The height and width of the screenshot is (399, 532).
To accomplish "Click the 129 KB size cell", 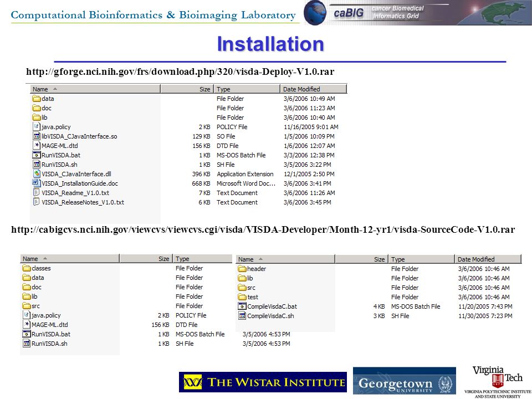I will click(x=201, y=136).
